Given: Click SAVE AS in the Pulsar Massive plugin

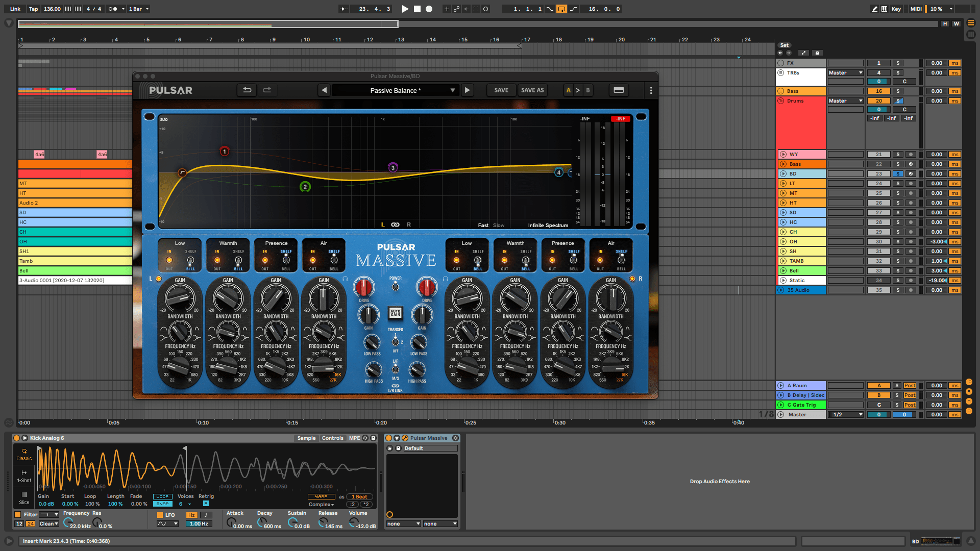Looking at the screenshot, I should click(532, 90).
